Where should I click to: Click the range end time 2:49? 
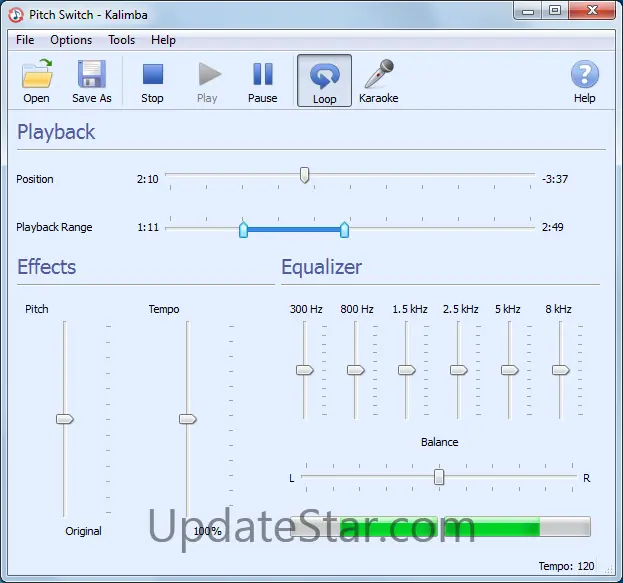click(553, 227)
